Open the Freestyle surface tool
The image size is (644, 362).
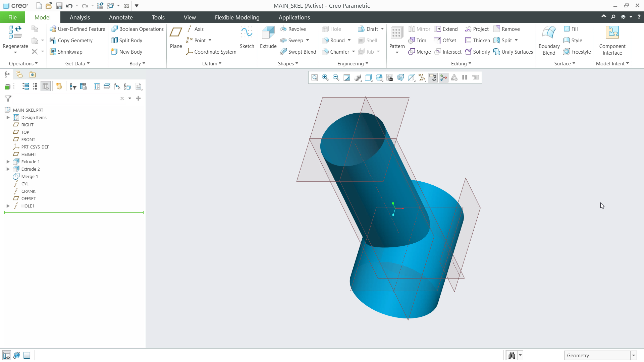577,52
